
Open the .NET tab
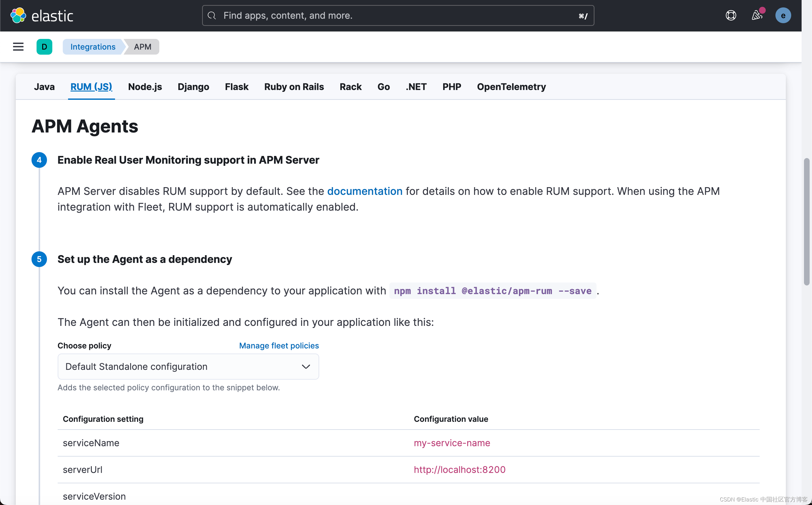416,87
